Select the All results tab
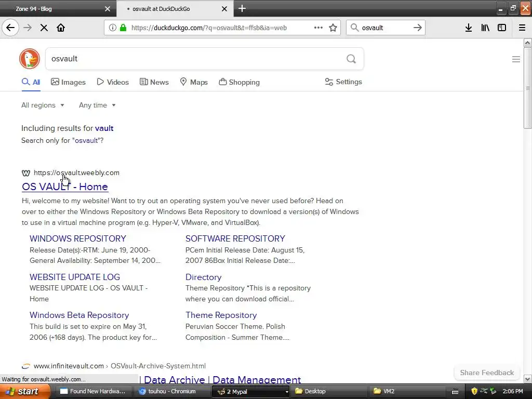The image size is (532, 399). coord(31,82)
